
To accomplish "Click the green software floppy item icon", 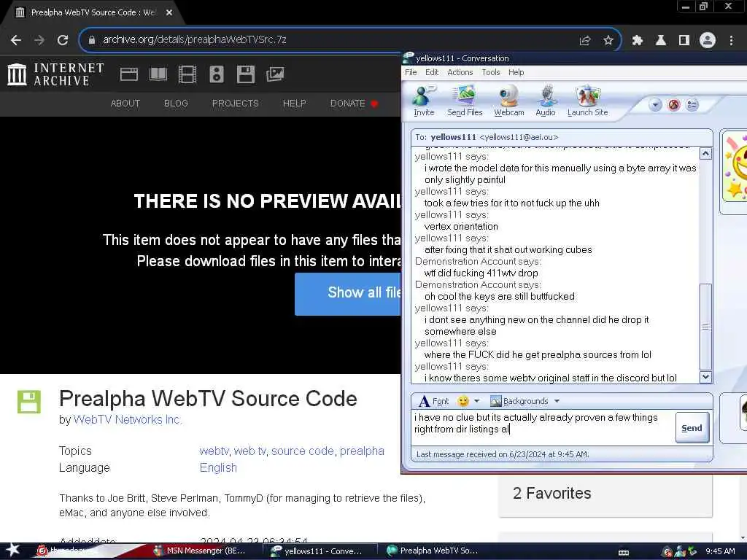I will (29, 402).
